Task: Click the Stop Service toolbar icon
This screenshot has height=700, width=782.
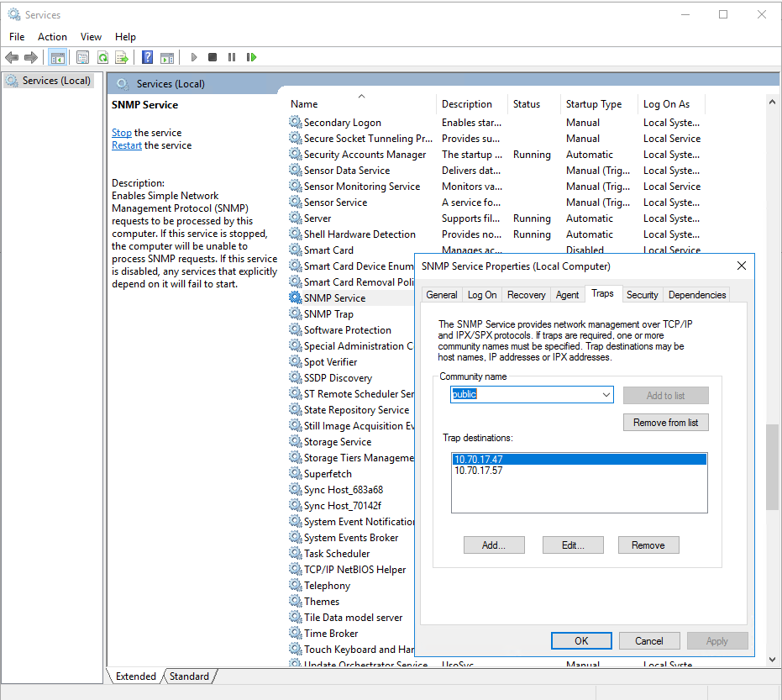Action: (x=213, y=56)
